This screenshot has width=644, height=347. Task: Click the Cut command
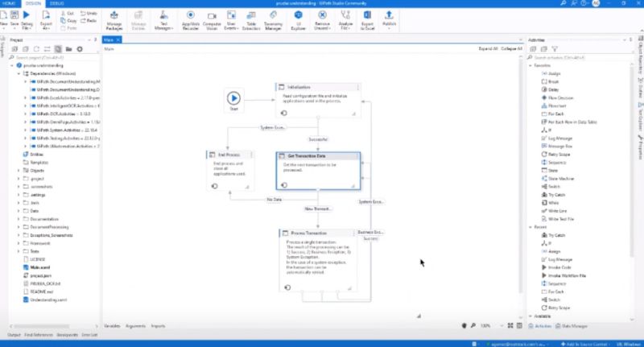click(x=68, y=13)
